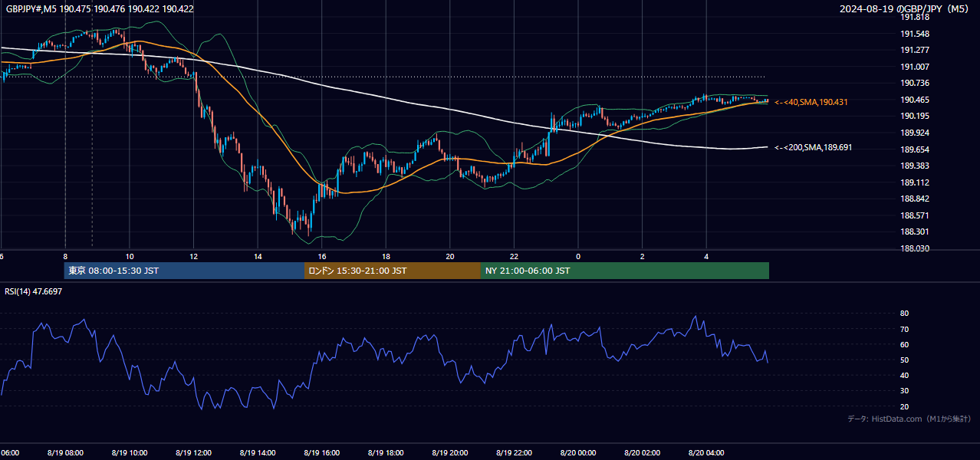Viewport: 980px width, 460px height.
Task: Click price axis label 188.571
Action: (x=915, y=215)
